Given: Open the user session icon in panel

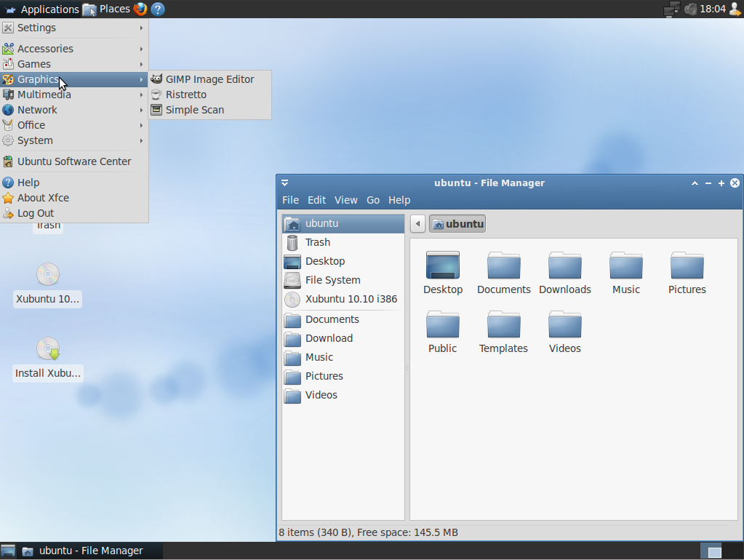Looking at the screenshot, I should point(735,9).
